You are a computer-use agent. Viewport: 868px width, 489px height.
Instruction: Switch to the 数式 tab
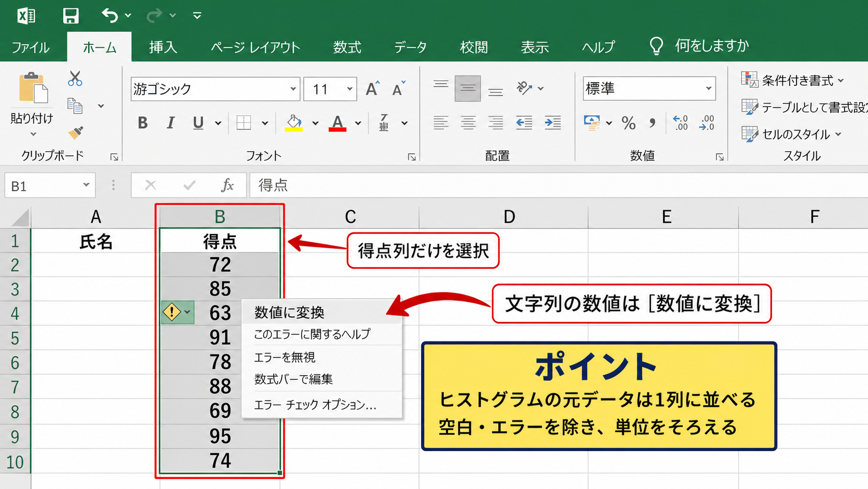click(347, 47)
